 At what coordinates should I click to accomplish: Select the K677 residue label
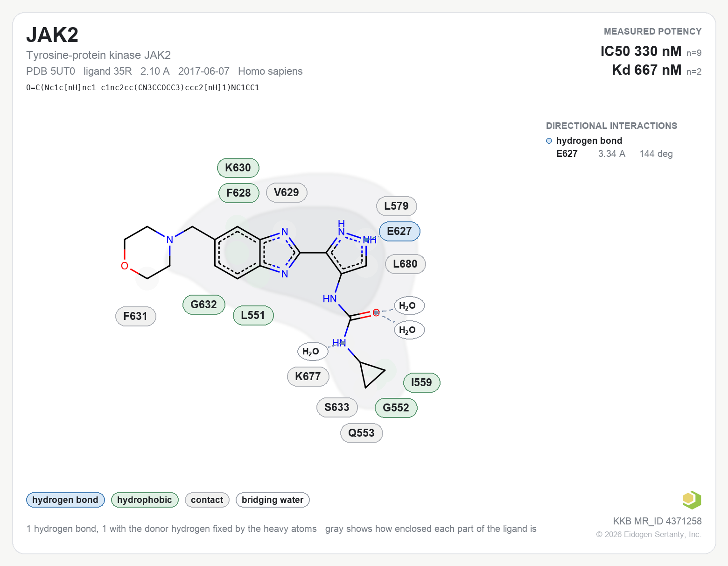[x=308, y=376]
